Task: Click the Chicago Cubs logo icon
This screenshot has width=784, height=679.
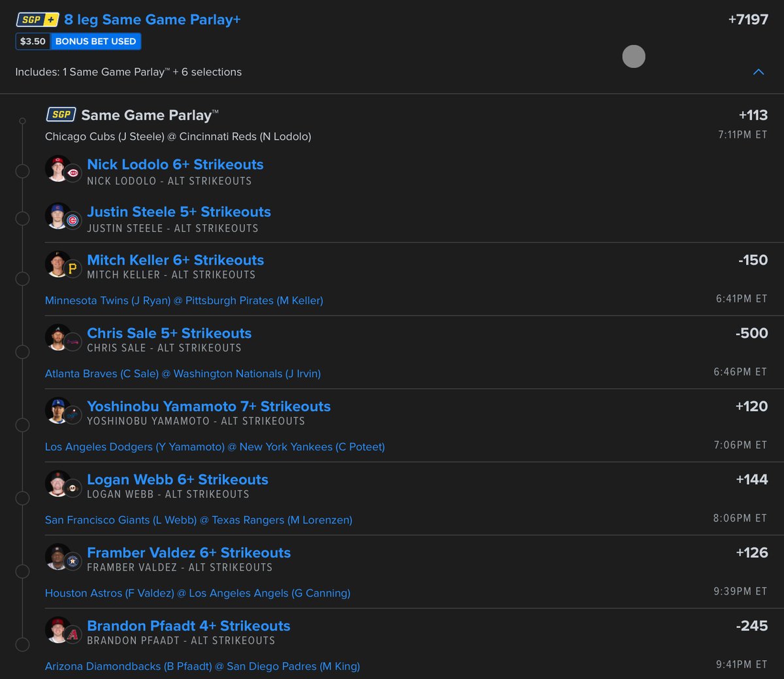Action: tap(73, 221)
